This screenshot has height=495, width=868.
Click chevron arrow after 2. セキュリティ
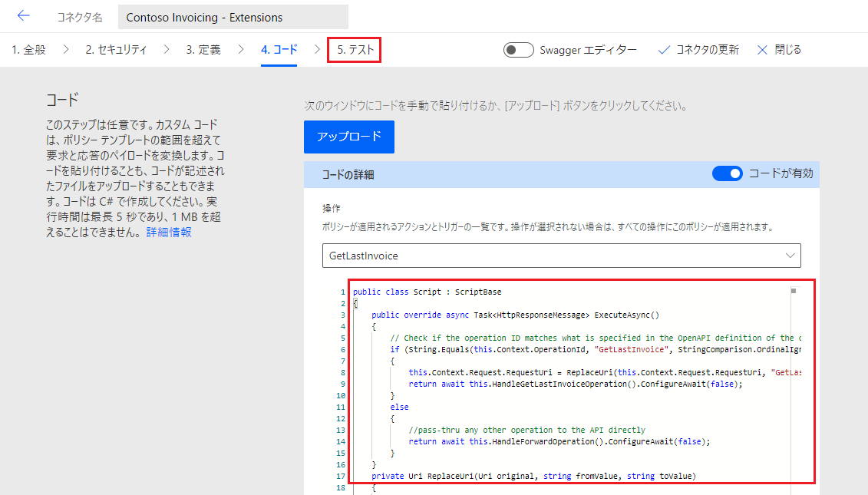pyautogui.click(x=166, y=50)
